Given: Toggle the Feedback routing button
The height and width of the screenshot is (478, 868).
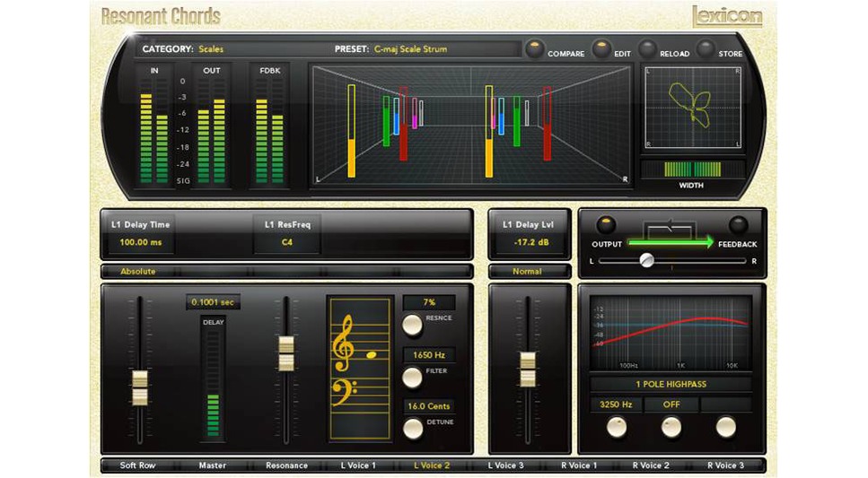Looking at the screenshot, I should coord(738,226).
